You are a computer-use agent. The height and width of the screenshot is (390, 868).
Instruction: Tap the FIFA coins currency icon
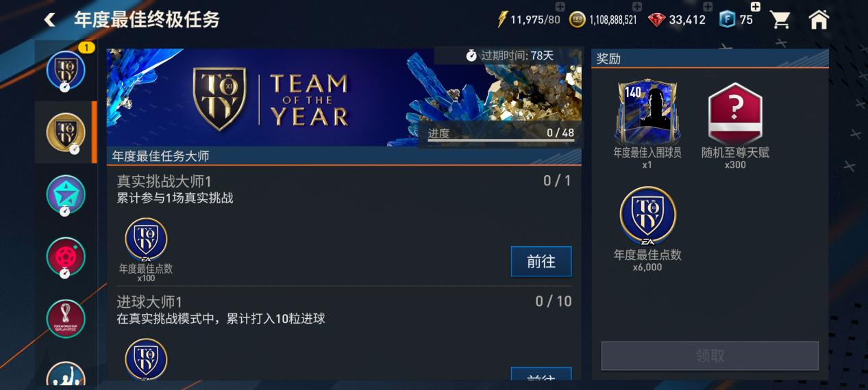pyautogui.click(x=578, y=20)
